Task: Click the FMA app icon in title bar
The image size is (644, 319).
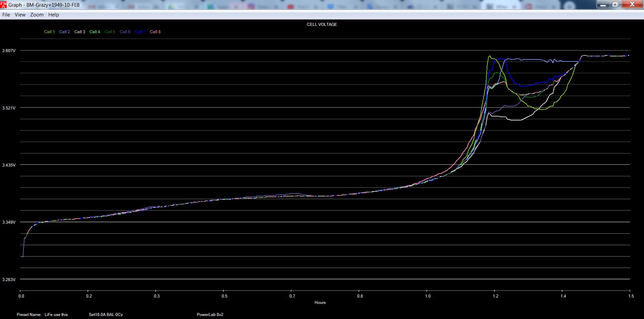Action: [4, 5]
